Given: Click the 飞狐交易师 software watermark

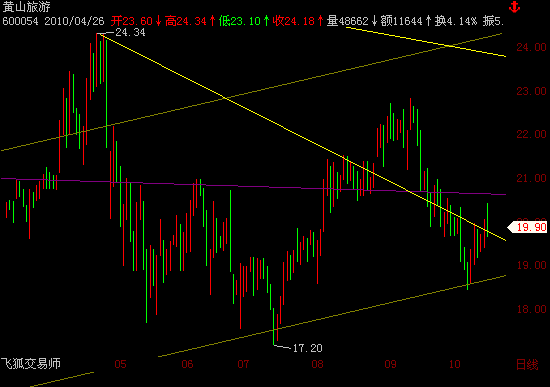Looking at the screenshot, I should pyautogui.click(x=31, y=363).
